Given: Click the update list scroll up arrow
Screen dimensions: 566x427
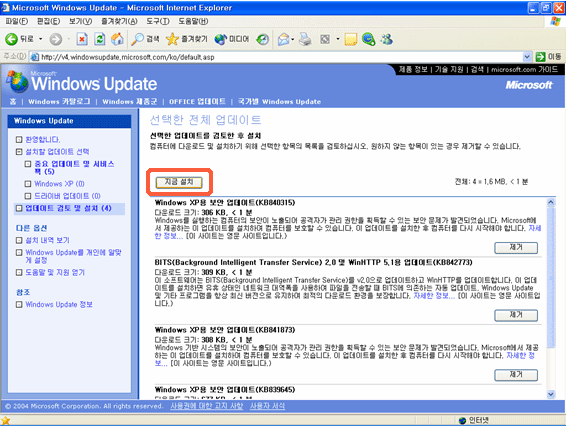Looking at the screenshot, I should click(x=551, y=202).
